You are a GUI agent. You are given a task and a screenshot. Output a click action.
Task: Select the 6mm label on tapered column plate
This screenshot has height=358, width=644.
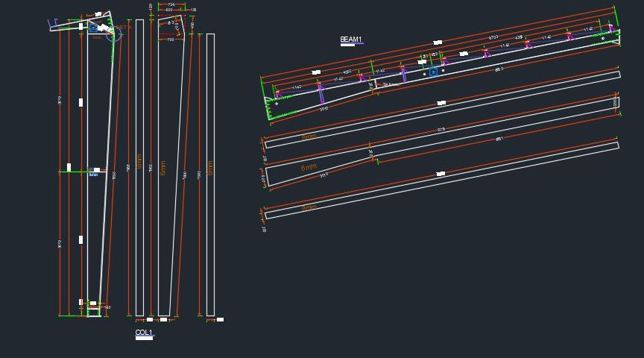pos(163,168)
